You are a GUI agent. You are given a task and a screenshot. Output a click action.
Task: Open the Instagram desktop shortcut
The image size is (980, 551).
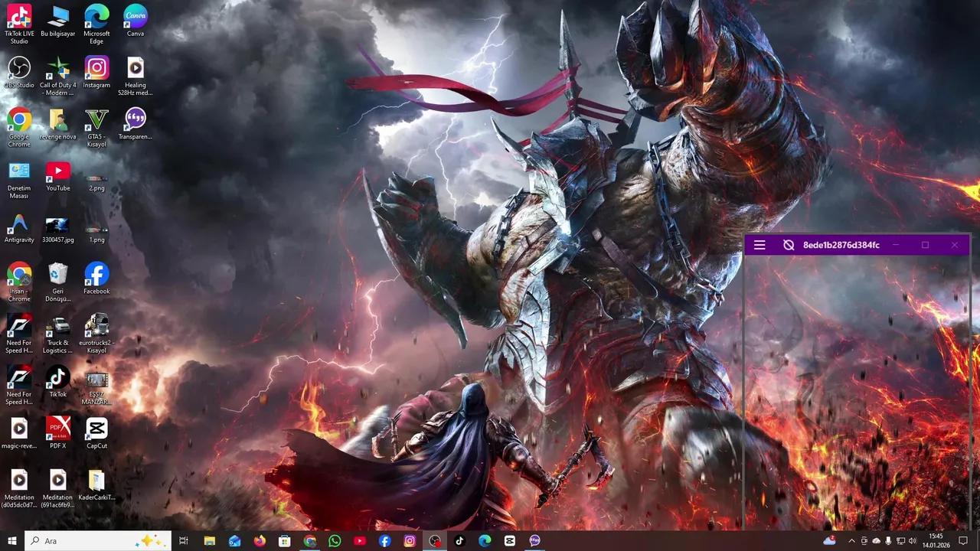[96, 72]
